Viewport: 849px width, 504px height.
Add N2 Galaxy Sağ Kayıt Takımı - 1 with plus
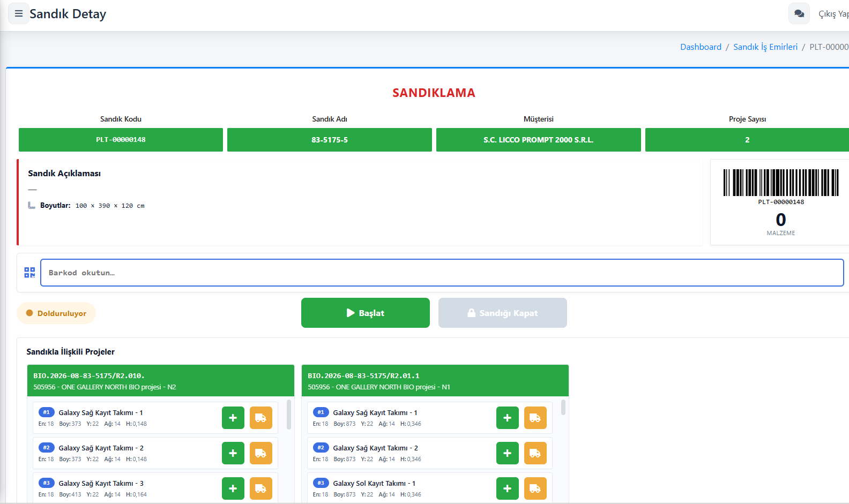[x=233, y=418]
